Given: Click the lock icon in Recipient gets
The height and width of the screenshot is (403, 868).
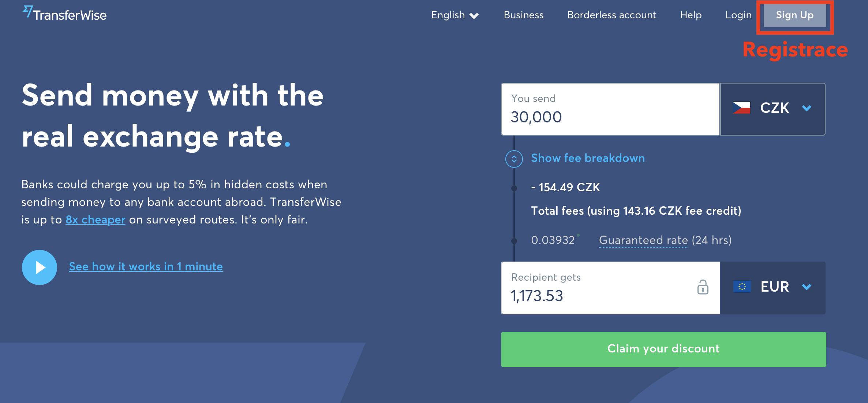Looking at the screenshot, I should [x=703, y=287].
